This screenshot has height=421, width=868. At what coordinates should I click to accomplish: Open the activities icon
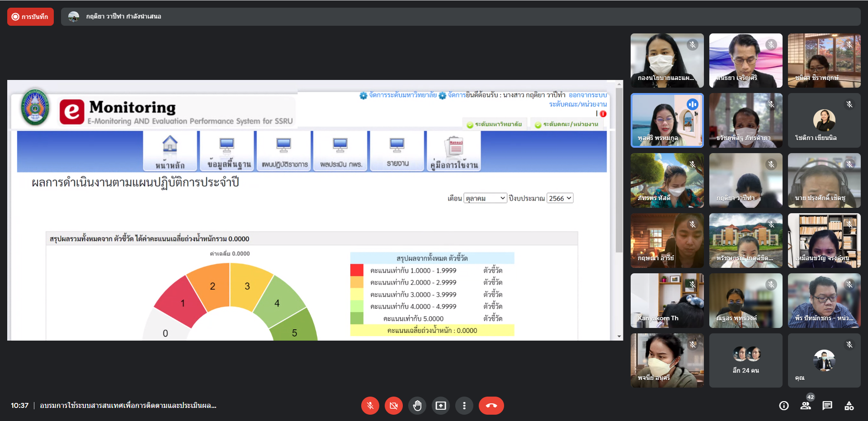point(849,406)
